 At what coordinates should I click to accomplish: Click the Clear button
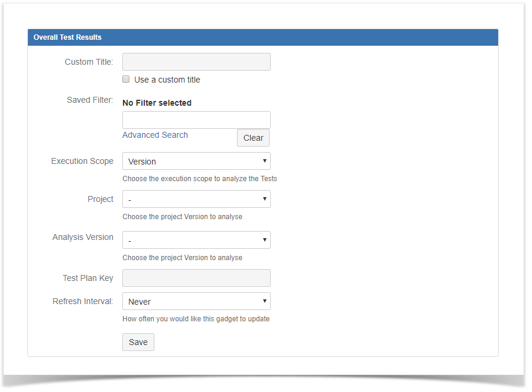(x=253, y=138)
